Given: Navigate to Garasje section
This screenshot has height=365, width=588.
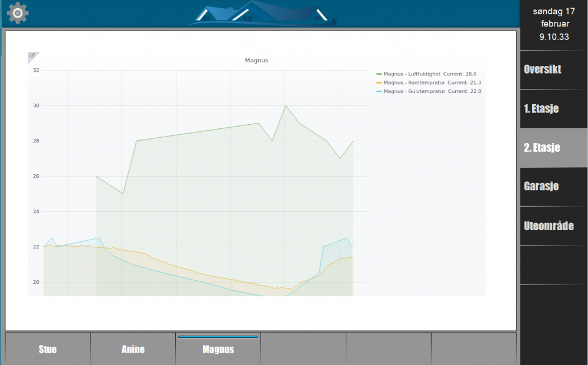Looking at the screenshot, I should click(542, 187).
